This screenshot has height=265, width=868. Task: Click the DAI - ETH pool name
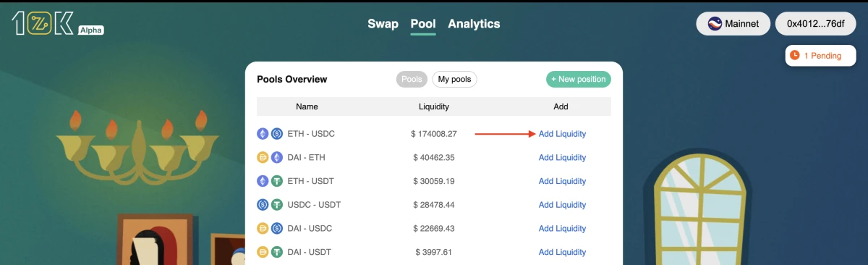[x=306, y=157]
